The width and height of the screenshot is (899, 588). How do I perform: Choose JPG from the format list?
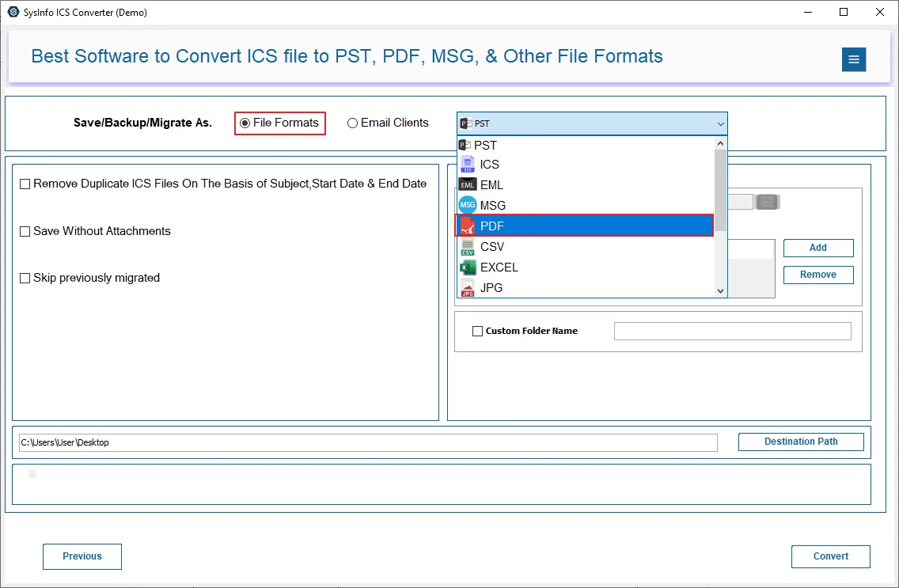pyautogui.click(x=586, y=288)
